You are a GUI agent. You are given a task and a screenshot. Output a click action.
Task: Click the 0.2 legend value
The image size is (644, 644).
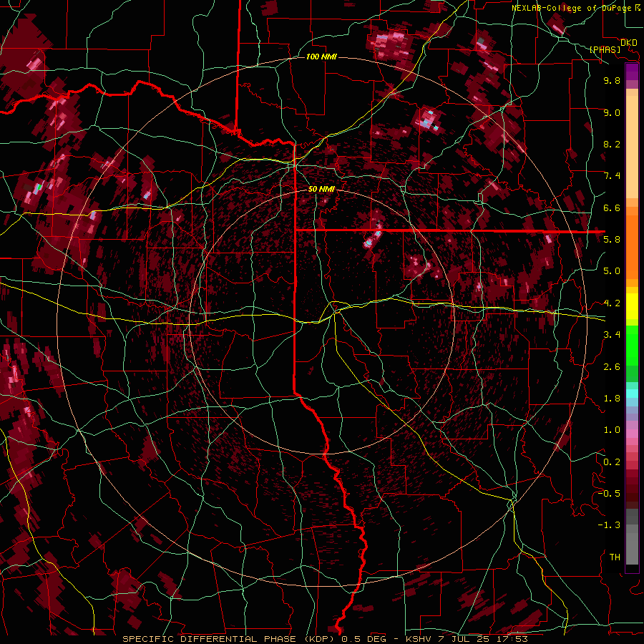click(x=612, y=462)
